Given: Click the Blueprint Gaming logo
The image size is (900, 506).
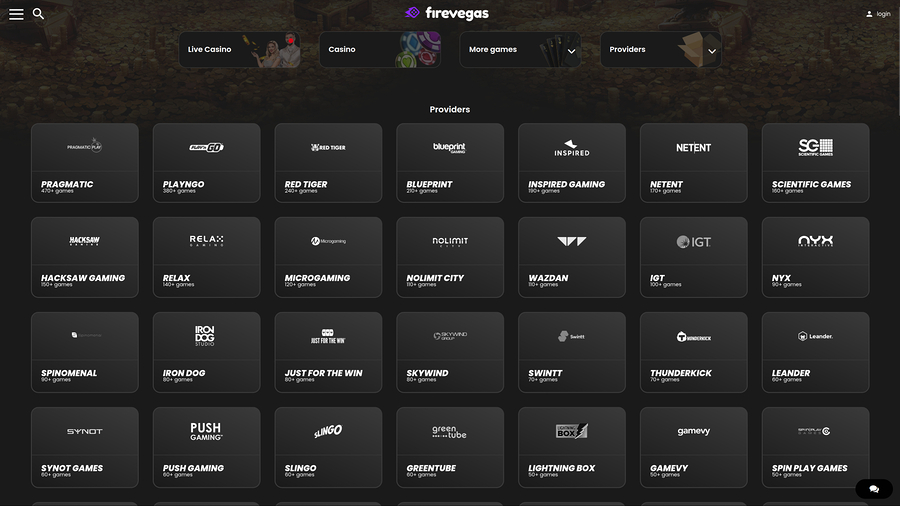Looking at the screenshot, I should [449, 147].
